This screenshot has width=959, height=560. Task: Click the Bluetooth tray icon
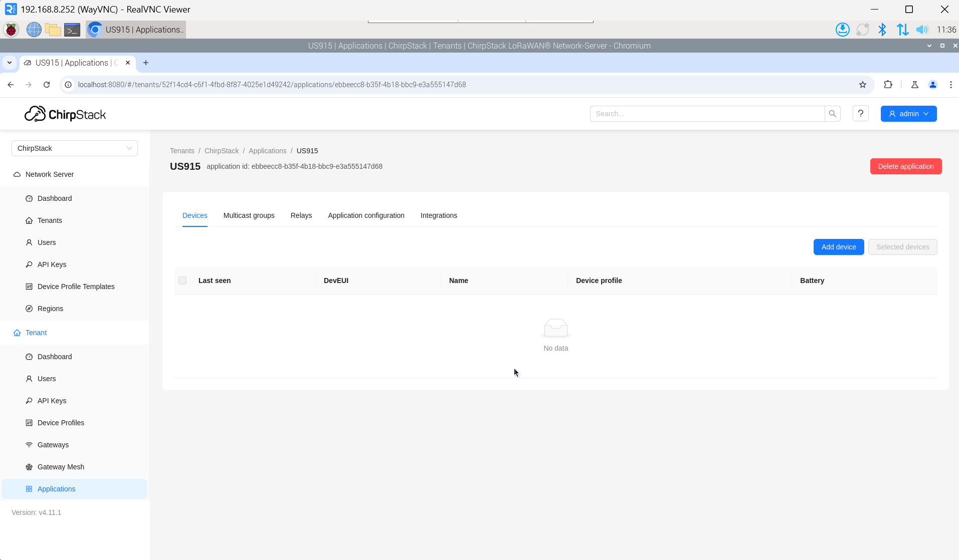click(882, 30)
